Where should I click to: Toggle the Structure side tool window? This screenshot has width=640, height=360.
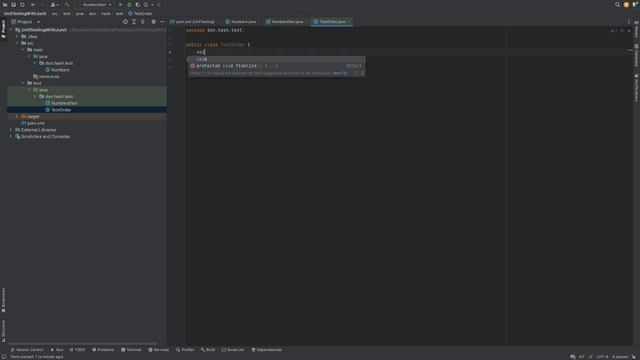point(3,331)
